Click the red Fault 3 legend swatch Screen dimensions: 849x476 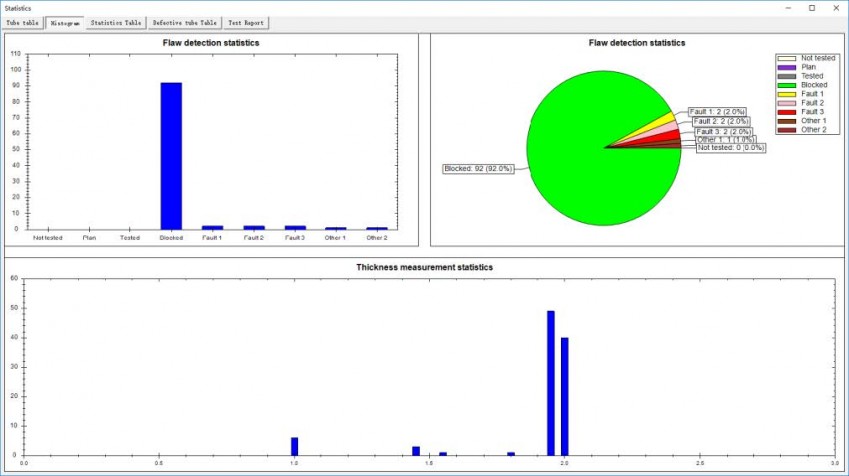pyautogui.click(x=788, y=112)
